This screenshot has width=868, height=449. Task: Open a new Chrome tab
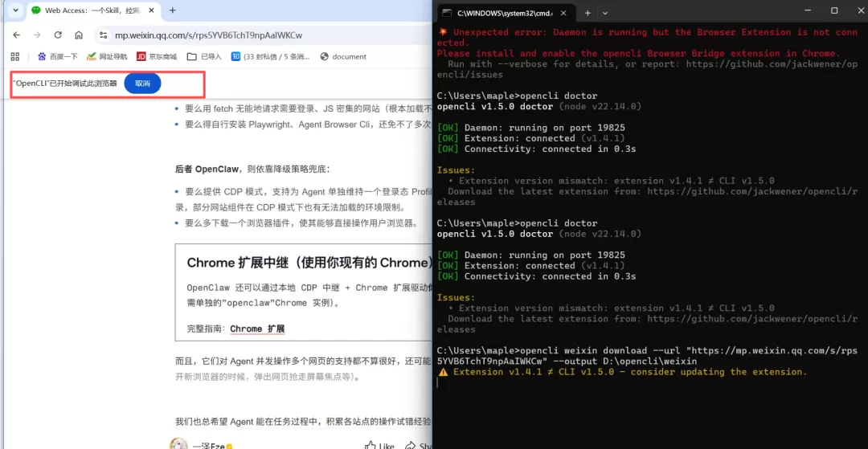[x=172, y=10]
